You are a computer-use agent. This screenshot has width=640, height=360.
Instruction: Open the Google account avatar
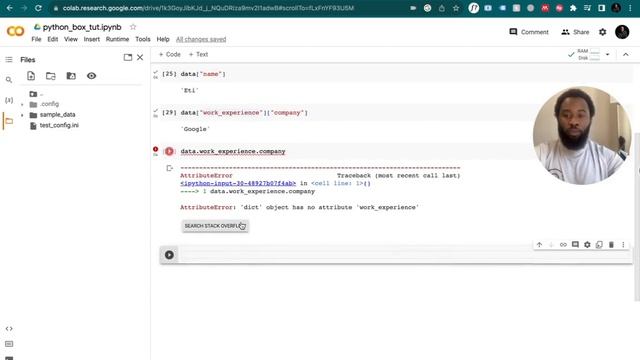[622, 32]
